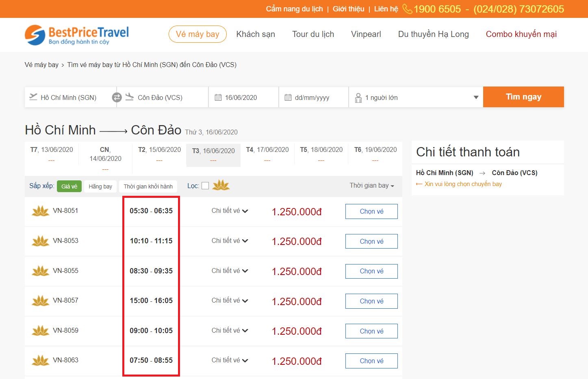The height and width of the screenshot is (379, 588).
Task: Expand Chi tiết vé for VN-8051
Action: (230, 211)
